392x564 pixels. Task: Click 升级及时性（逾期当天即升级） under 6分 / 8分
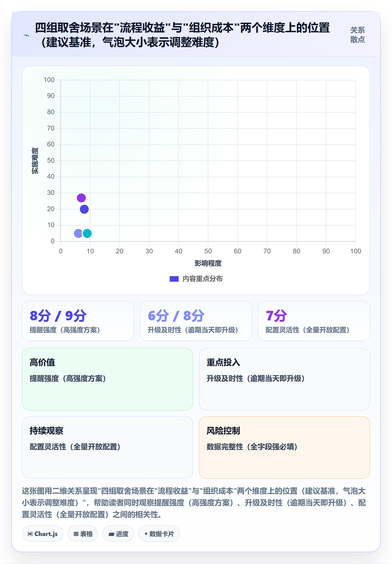[x=193, y=330]
